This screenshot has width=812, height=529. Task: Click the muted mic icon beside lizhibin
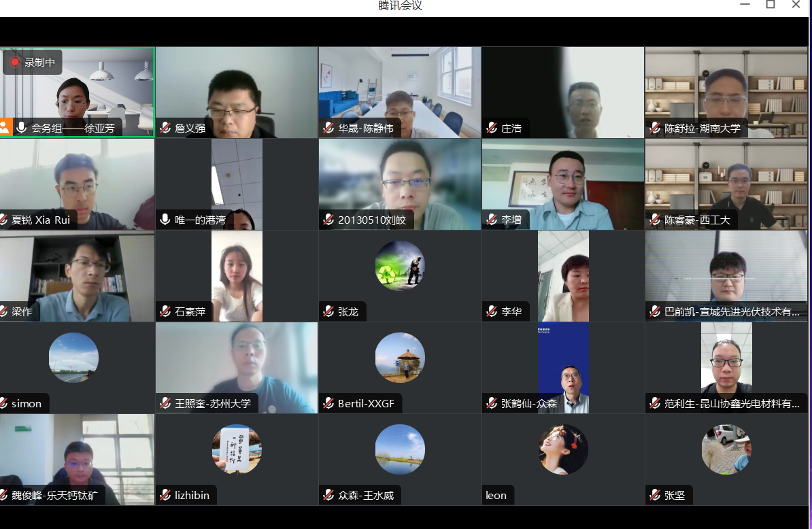click(165, 495)
